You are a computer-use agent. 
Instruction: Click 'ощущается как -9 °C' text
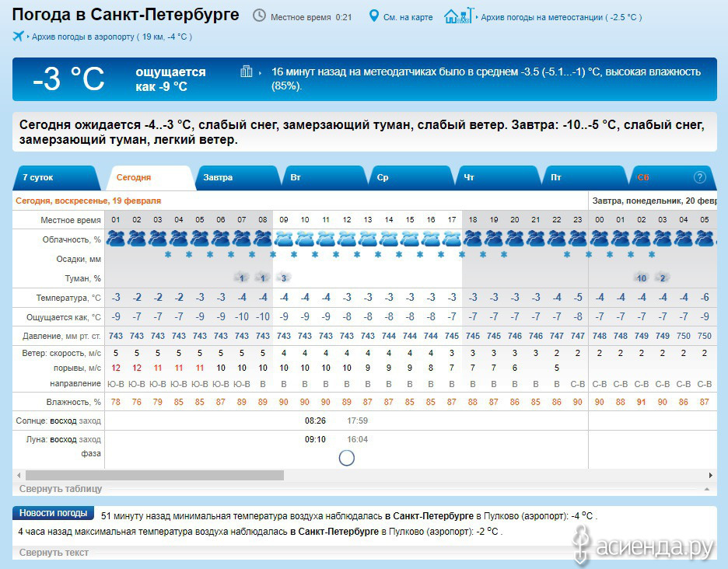(170, 79)
